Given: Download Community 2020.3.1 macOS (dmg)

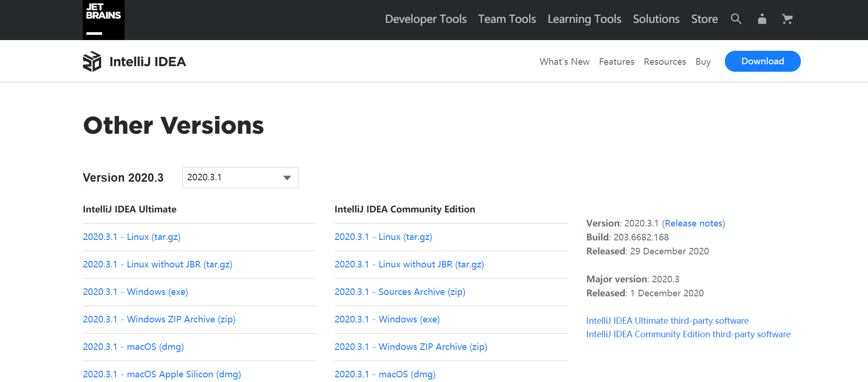Looking at the screenshot, I should pyautogui.click(x=385, y=374).
